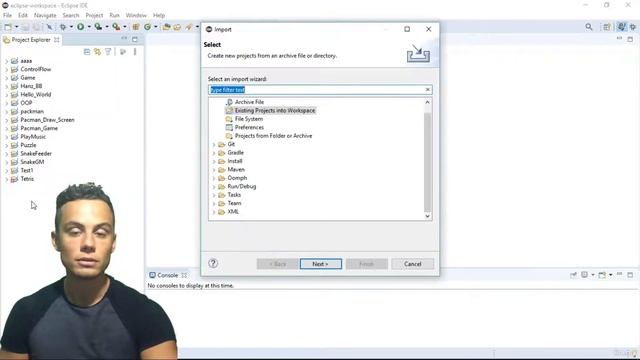Click the Next > button

tap(321, 264)
